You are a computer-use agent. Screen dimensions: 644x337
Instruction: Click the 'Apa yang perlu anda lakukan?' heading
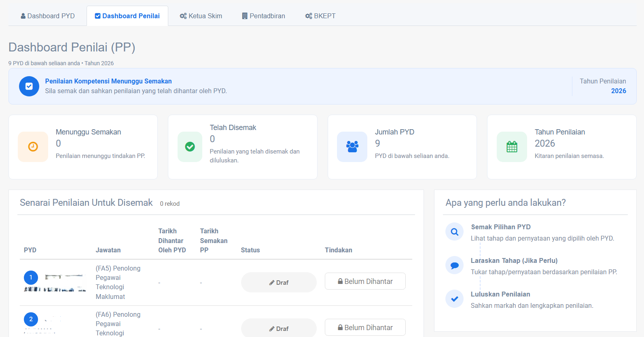point(506,203)
